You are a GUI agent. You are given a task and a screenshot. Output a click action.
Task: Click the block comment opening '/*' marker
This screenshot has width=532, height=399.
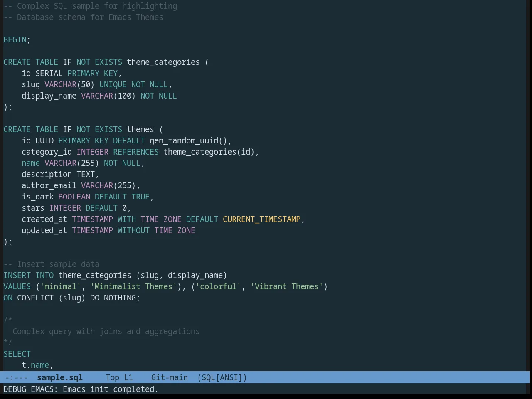[x=8, y=320]
